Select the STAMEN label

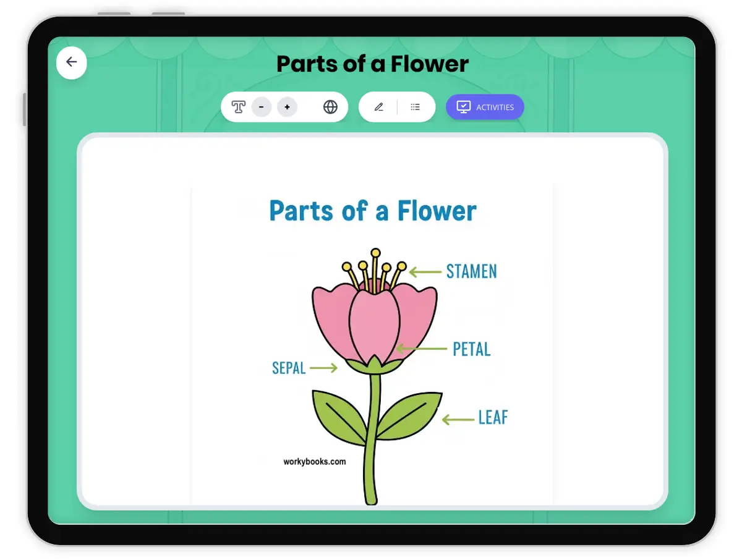click(x=471, y=271)
